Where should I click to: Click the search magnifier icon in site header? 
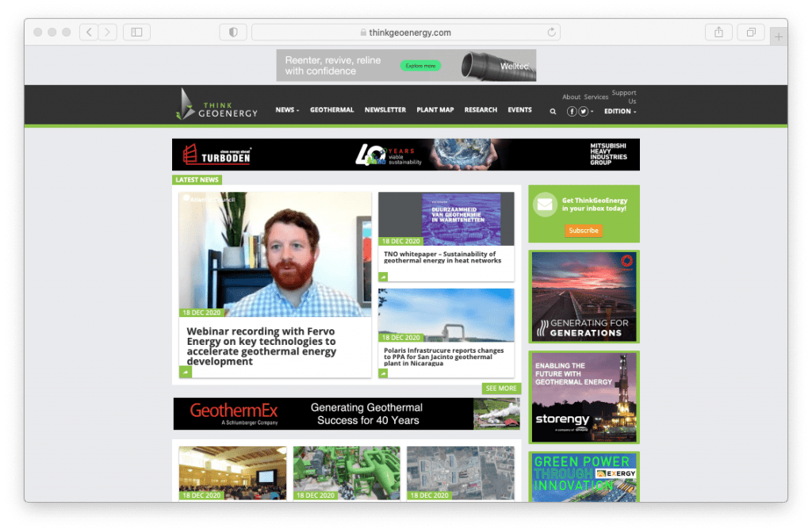click(x=553, y=112)
